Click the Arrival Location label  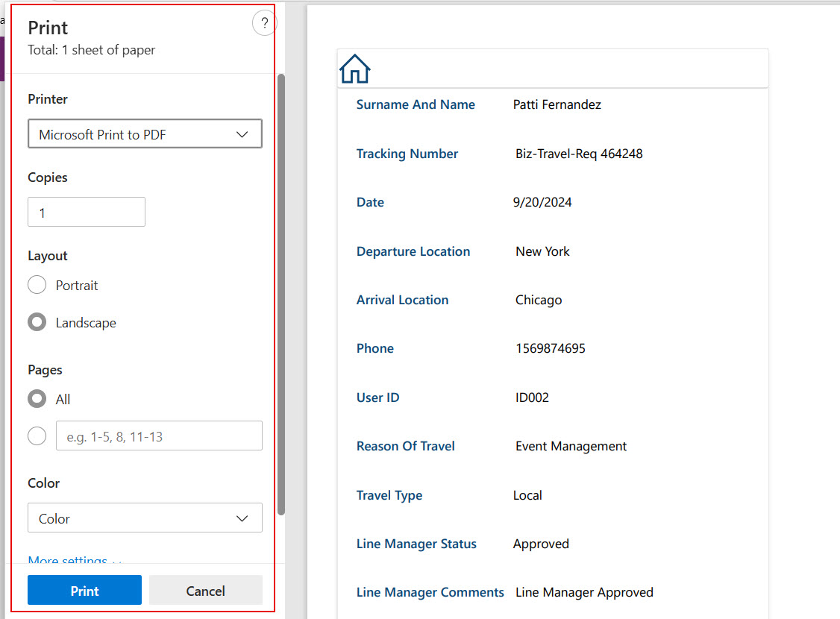pyautogui.click(x=402, y=300)
